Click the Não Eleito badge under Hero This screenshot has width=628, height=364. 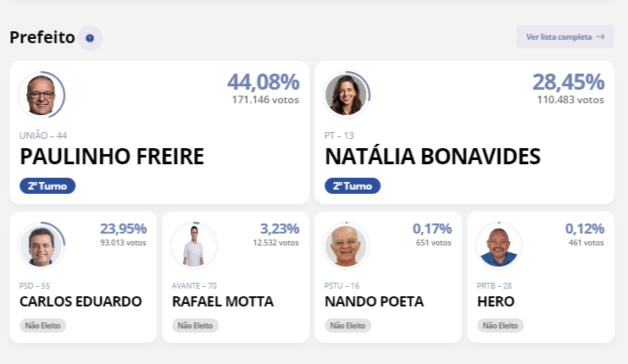tap(500, 325)
